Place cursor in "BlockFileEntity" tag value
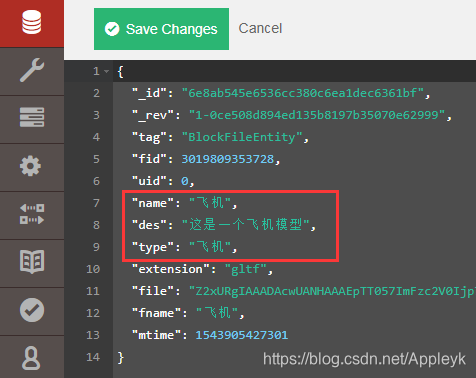476x378 pixels. click(242, 137)
